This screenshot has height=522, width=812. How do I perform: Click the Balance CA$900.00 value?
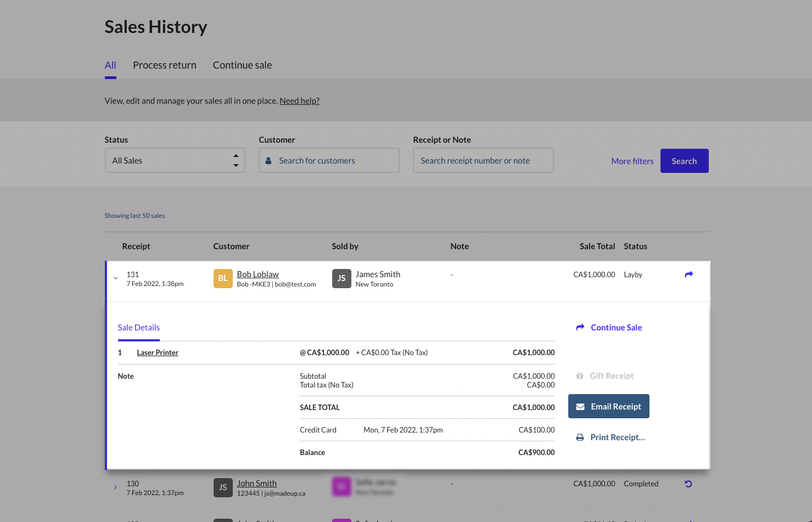[536, 453]
